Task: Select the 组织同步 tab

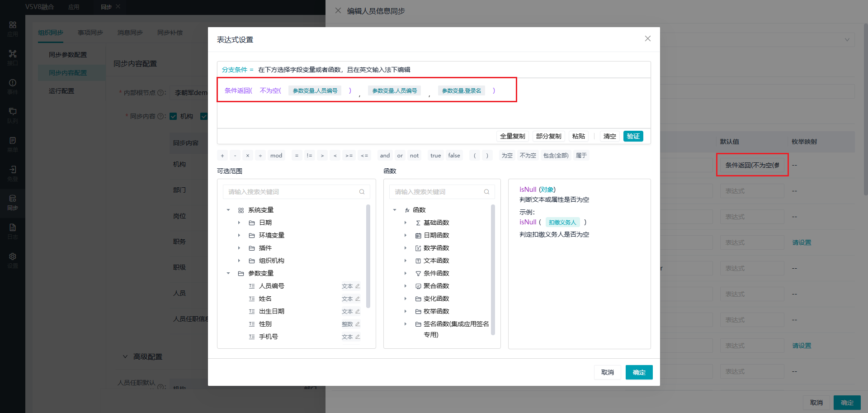Action: [51, 33]
